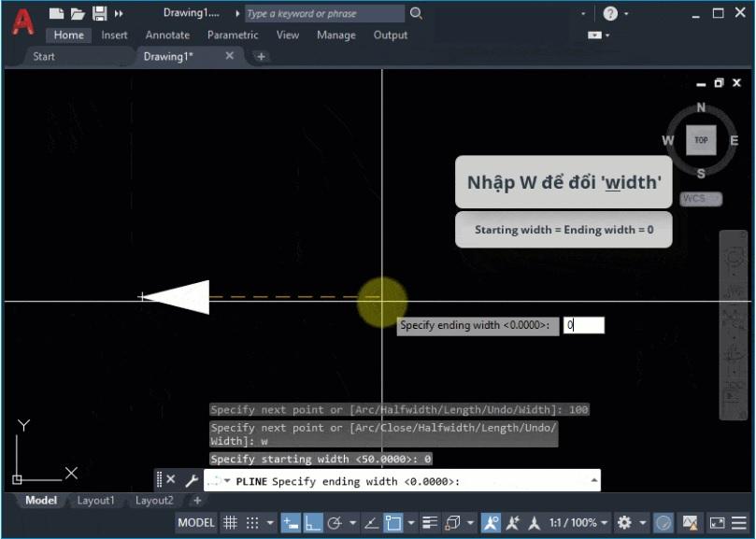
Task: Add a new drawing tab with plus
Action: (261, 56)
